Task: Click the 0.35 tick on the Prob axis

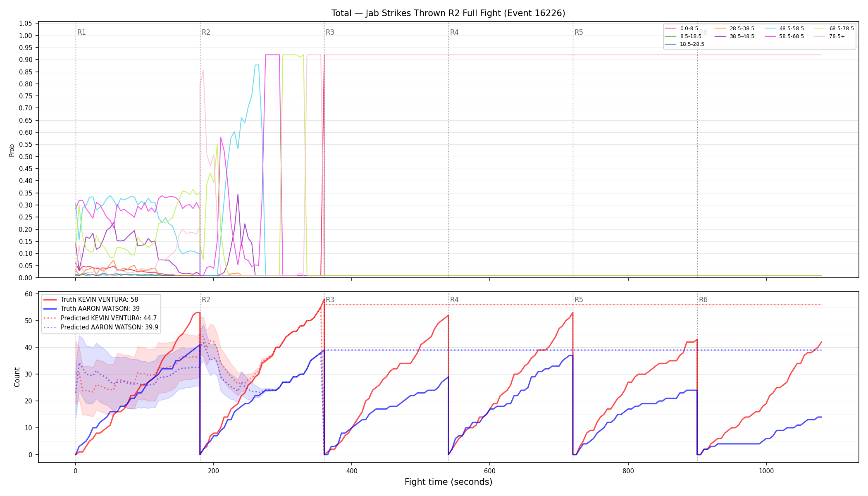Action: coord(26,193)
